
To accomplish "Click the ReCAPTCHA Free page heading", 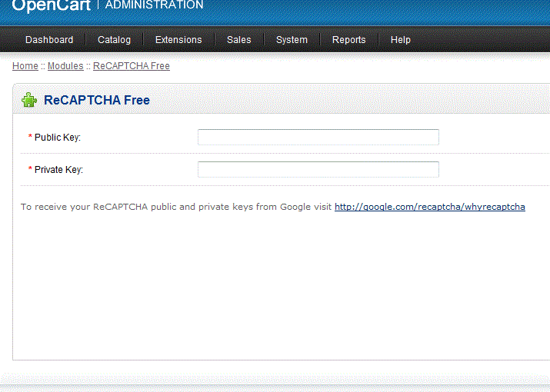I will coord(96,100).
